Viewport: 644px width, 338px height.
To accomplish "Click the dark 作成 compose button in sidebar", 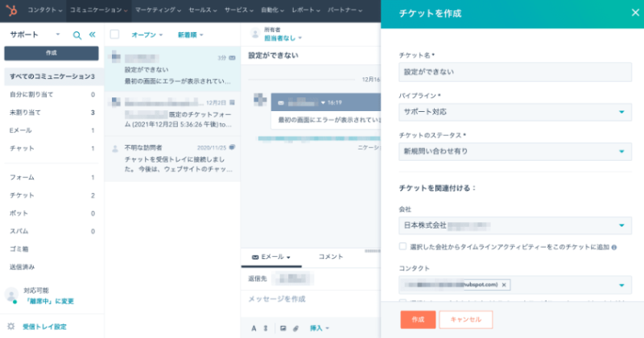I will [52, 53].
